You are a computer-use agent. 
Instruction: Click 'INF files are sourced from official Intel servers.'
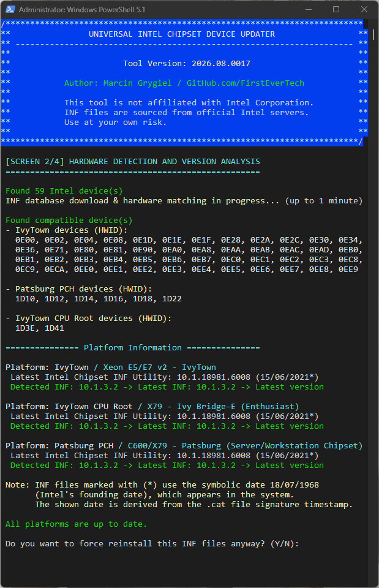coord(186,113)
